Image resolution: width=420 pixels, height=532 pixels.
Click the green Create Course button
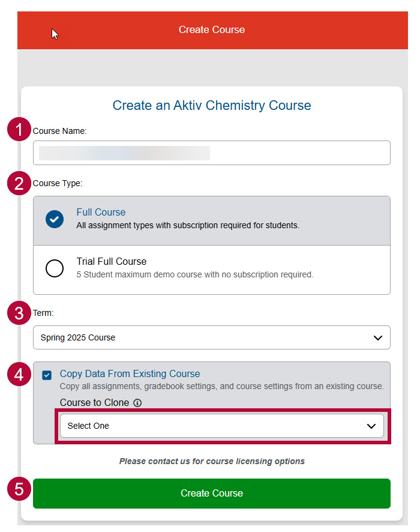pos(211,494)
